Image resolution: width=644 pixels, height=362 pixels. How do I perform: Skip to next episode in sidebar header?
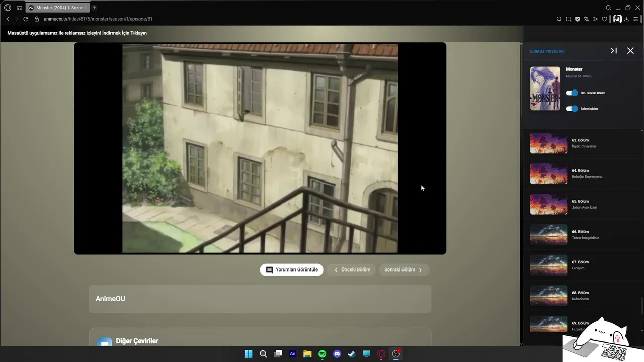pos(614,51)
